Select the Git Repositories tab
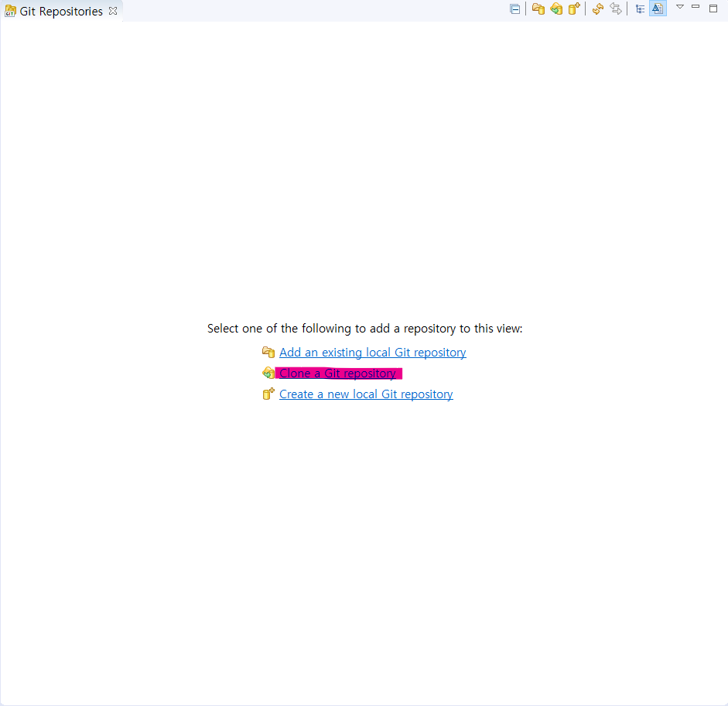728x706 pixels. 61,11
